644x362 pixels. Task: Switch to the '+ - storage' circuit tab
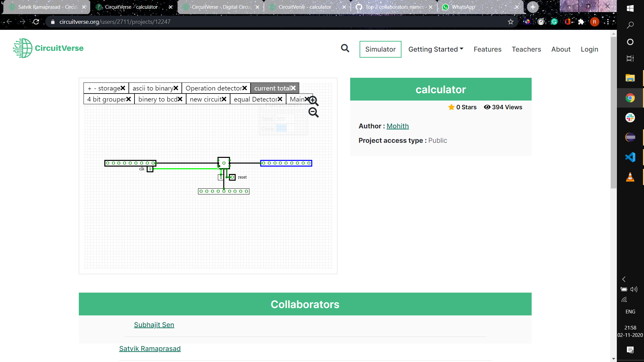pyautogui.click(x=104, y=88)
